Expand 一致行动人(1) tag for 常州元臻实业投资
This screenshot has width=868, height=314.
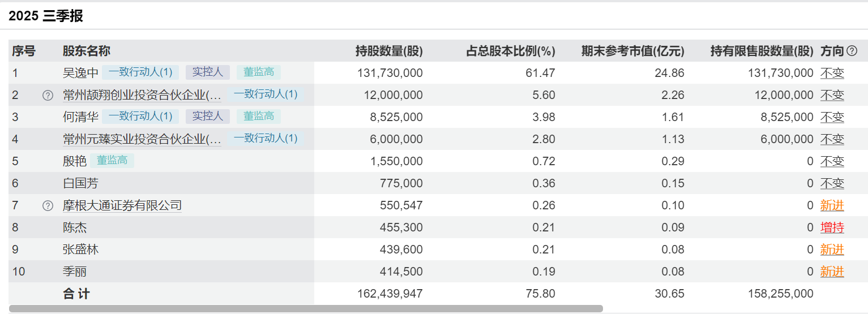[x=266, y=139]
